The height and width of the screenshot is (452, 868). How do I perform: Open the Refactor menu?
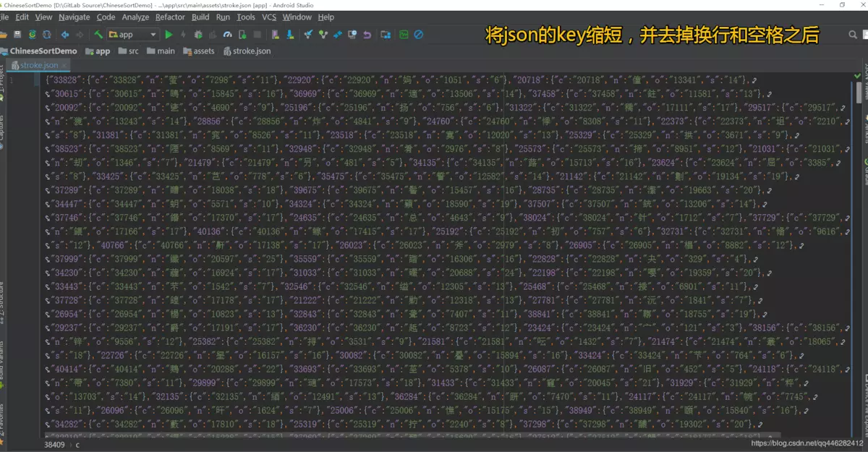[170, 17]
